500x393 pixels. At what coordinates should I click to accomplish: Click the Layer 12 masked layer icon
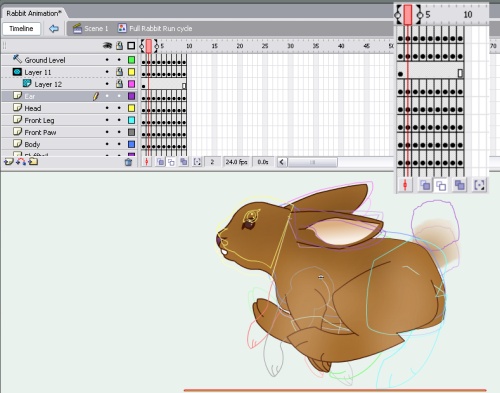coord(27,83)
